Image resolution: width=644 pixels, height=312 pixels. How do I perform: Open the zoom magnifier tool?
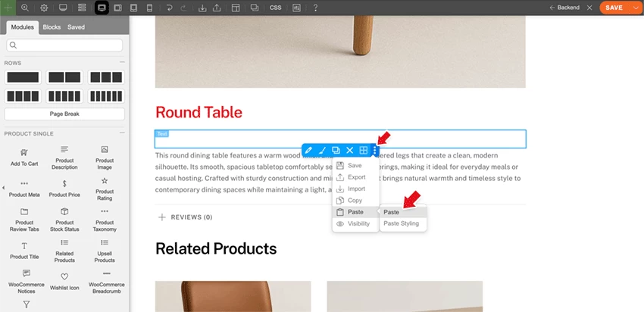click(25, 8)
